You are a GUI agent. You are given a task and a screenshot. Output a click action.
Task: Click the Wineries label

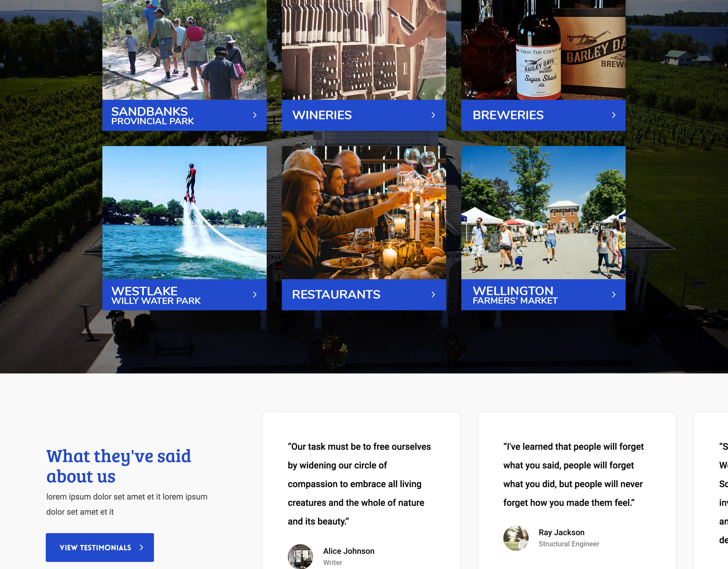pos(322,115)
